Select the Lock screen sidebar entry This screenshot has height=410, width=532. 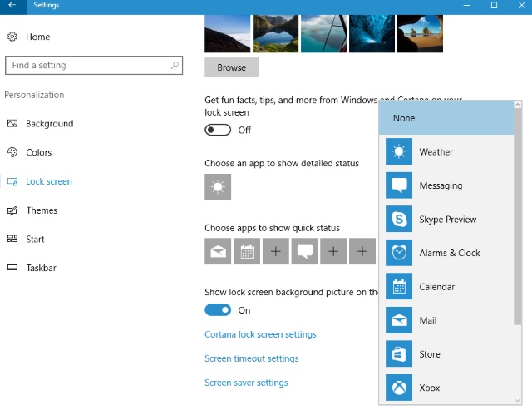(x=49, y=181)
